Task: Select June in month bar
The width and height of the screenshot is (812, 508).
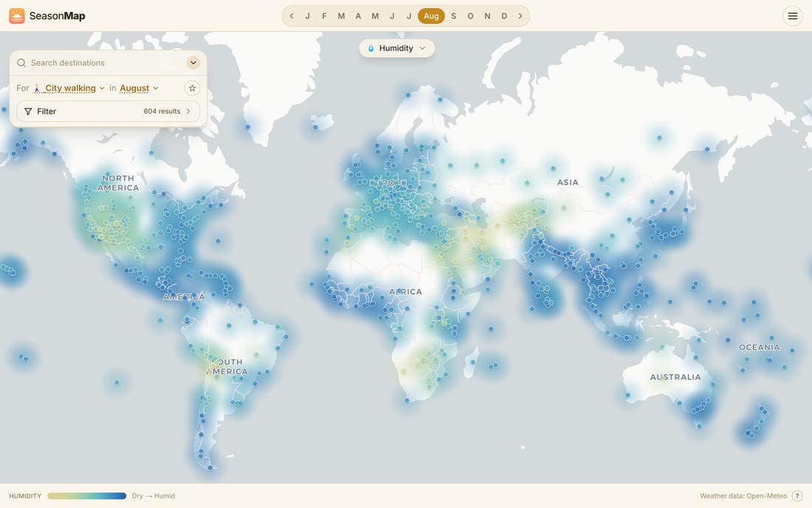Action: (392, 16)
